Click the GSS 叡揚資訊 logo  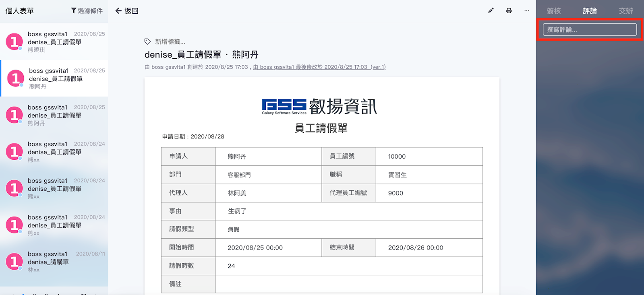319,106
